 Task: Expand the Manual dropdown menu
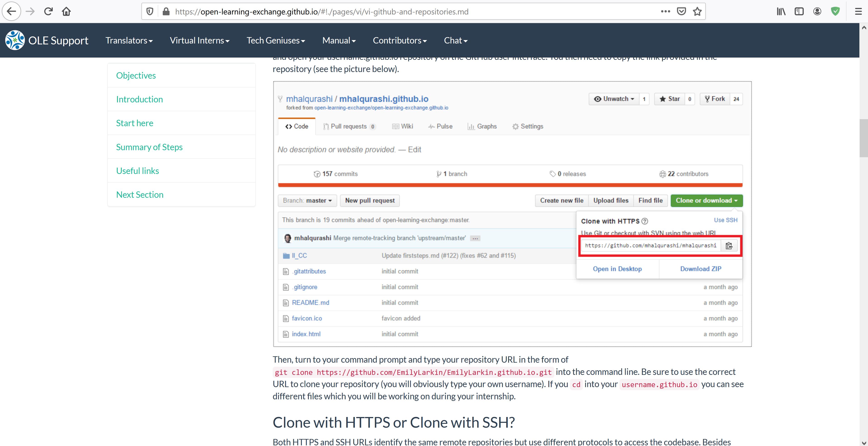point(339,41)
